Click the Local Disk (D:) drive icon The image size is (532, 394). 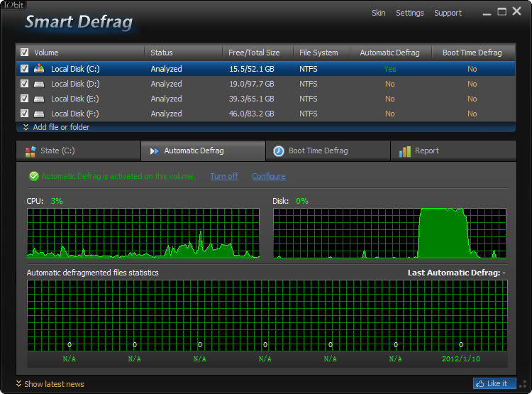click(x=39, y=84)
